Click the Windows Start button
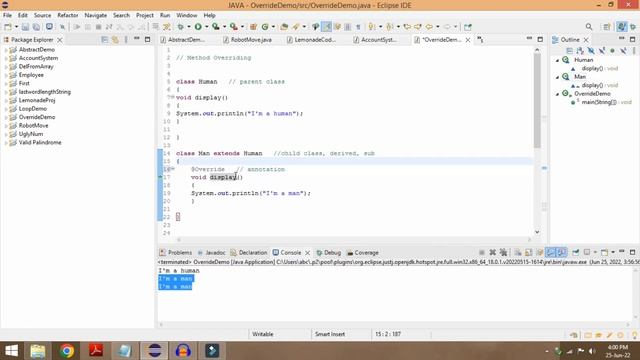The image size is (640, 360). 11,351
